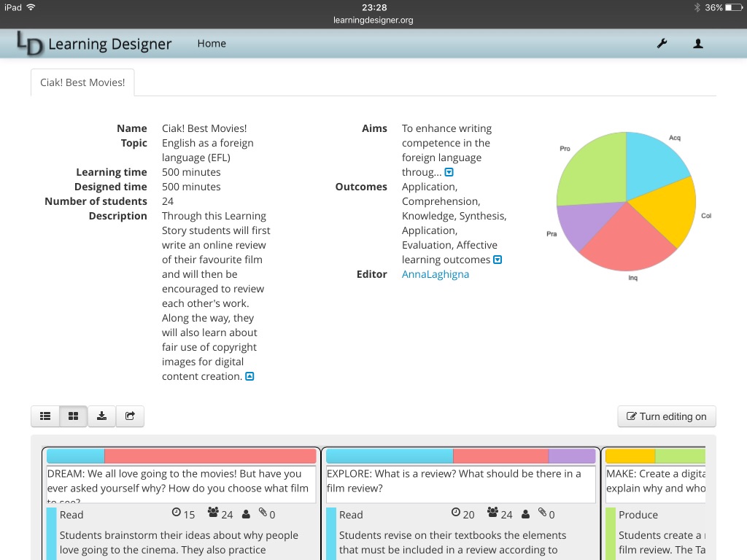Click the paperclip icon in the EXPLORE card
Viewport: 747px width, 560px height.
[x=543, y=513]
